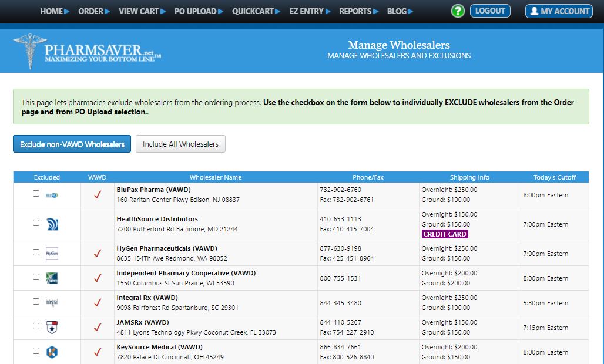Screen dimensions: 604x364
Task: Open MY ACCOUNT
Action: (559, 11)
